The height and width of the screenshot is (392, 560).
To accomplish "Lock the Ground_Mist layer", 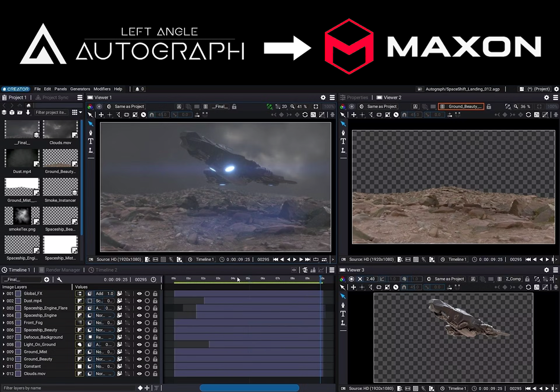I will pyautogui.click(x=155, y=352).
